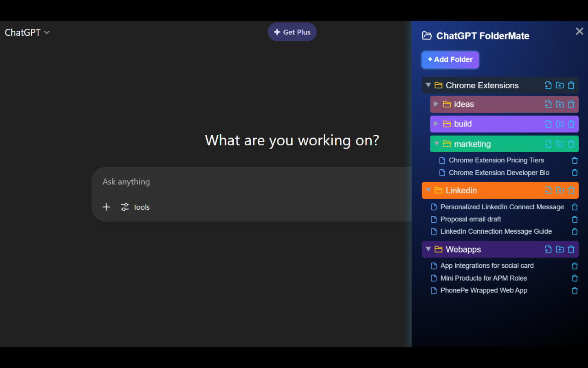Remove Proposal email draft from folder
The image size is (588, 368).
pyautogui.click(x=574, y=219)
